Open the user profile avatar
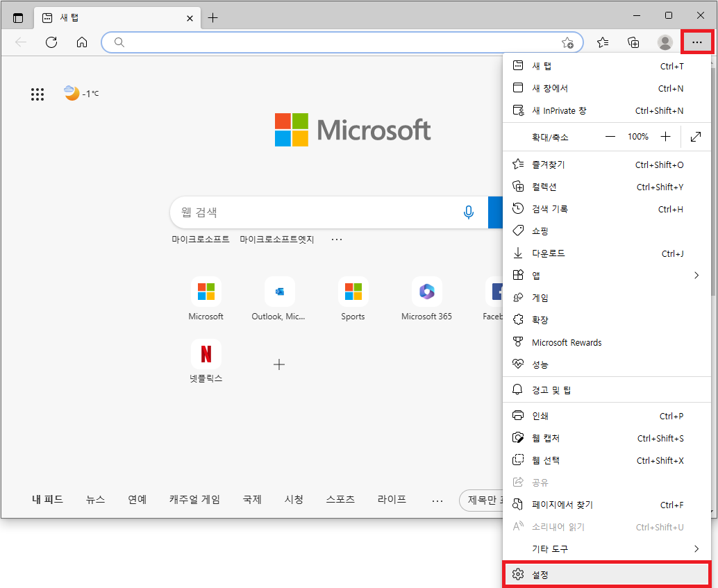 [x=665, y=42]
